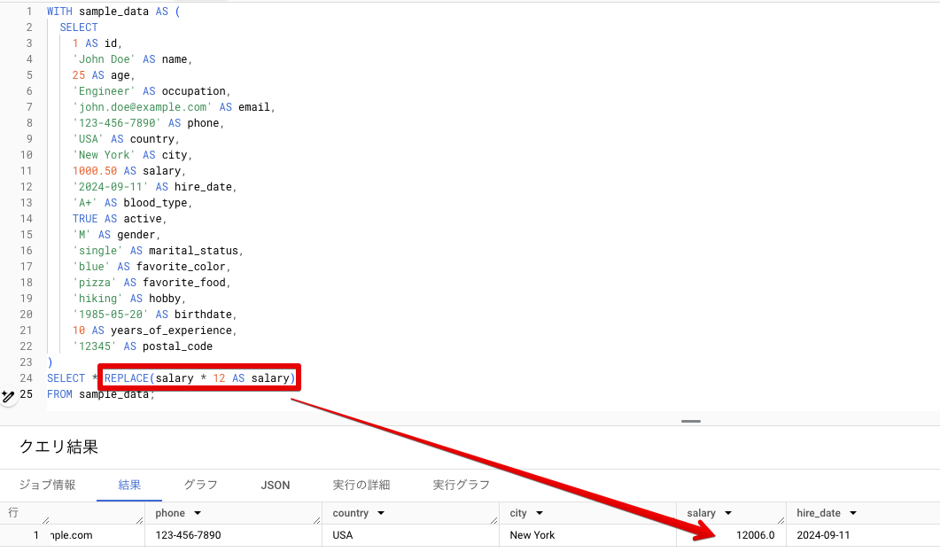View the ジョブ情報 tab
The image size is (940, 560).
pyautogui.click(x=49, y=485)
